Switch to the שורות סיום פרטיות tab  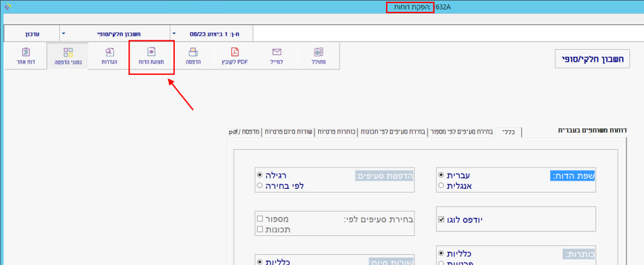tap(289, 132)
